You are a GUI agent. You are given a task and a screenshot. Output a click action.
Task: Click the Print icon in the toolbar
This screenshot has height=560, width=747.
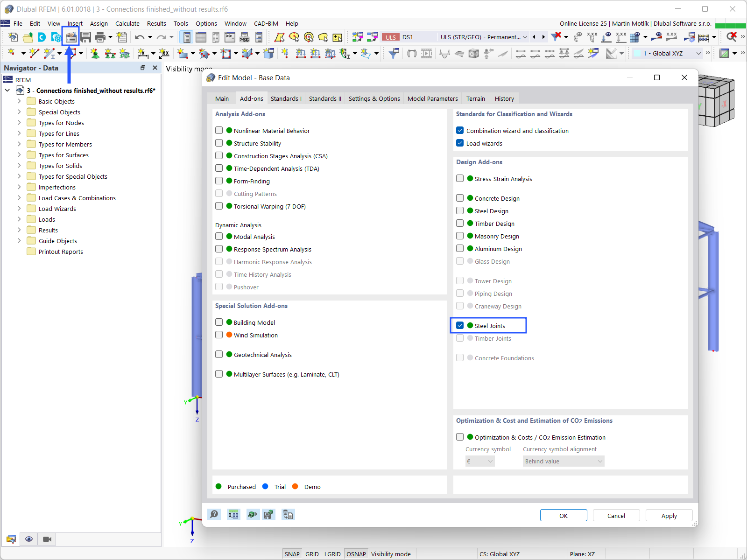click(100, 37)
